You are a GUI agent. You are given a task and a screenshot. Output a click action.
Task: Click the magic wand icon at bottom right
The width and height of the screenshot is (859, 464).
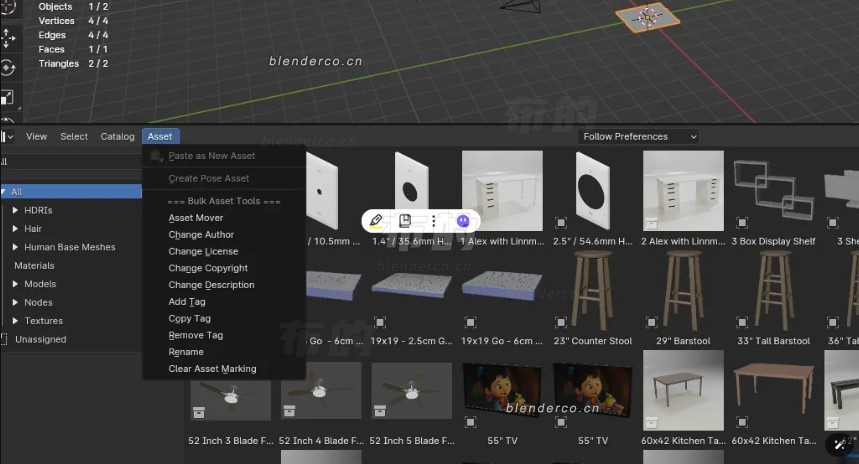coord(840,444)
